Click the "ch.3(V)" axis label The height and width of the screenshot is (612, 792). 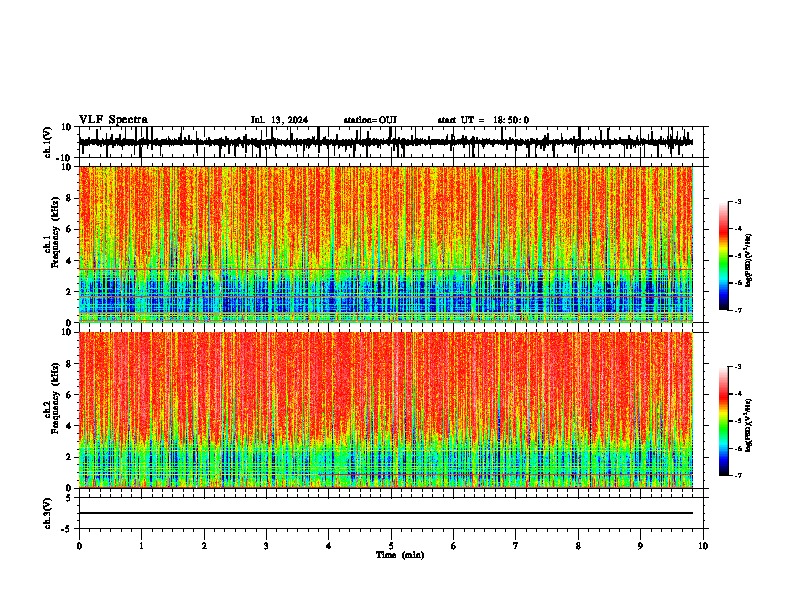[48, 514]
